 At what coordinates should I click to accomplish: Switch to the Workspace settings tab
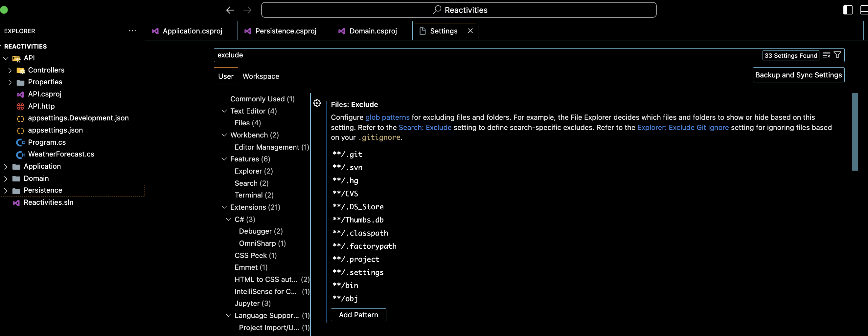(261, 76)
